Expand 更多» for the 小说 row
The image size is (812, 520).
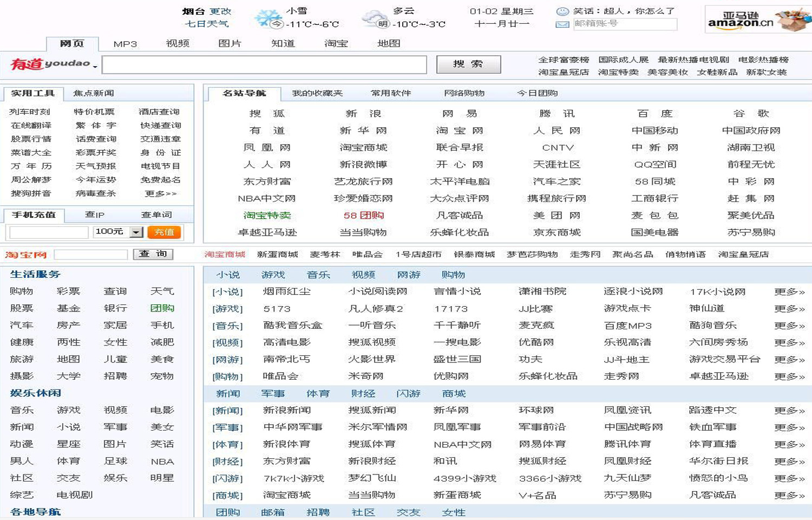789,292
